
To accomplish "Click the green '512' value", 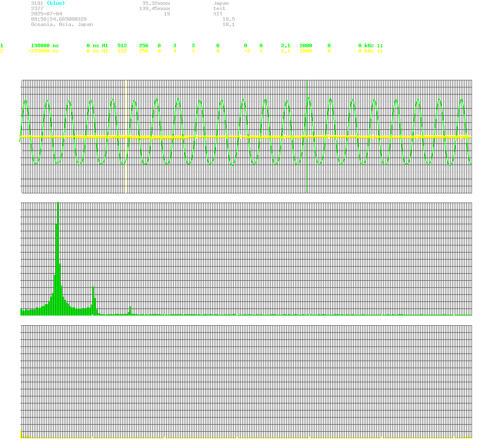I will pyautogui.click(x=122, y=45).
